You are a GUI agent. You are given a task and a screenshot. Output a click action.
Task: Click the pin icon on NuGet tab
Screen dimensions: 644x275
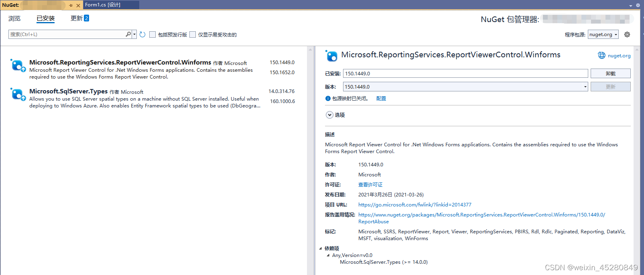(x=71, y=5)
